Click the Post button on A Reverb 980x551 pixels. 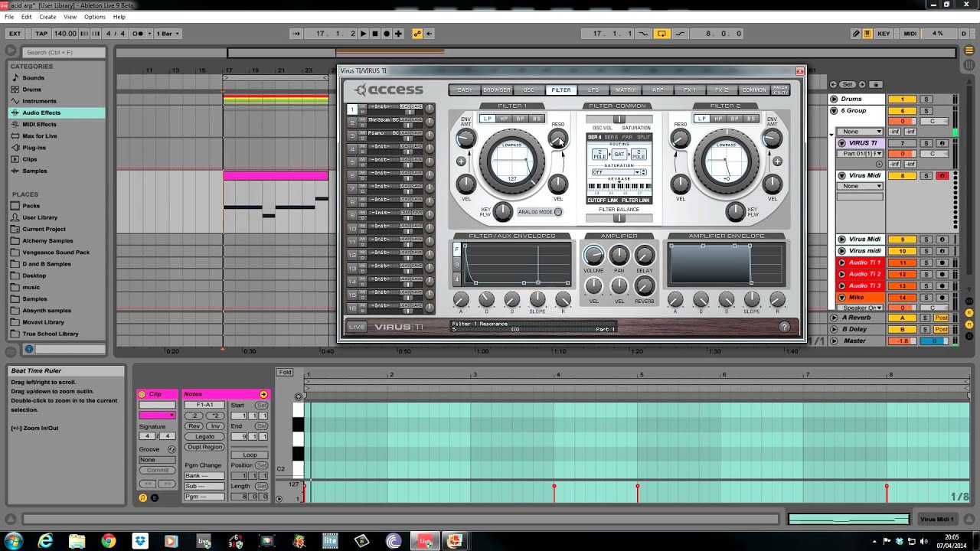(x=941, y=318)
